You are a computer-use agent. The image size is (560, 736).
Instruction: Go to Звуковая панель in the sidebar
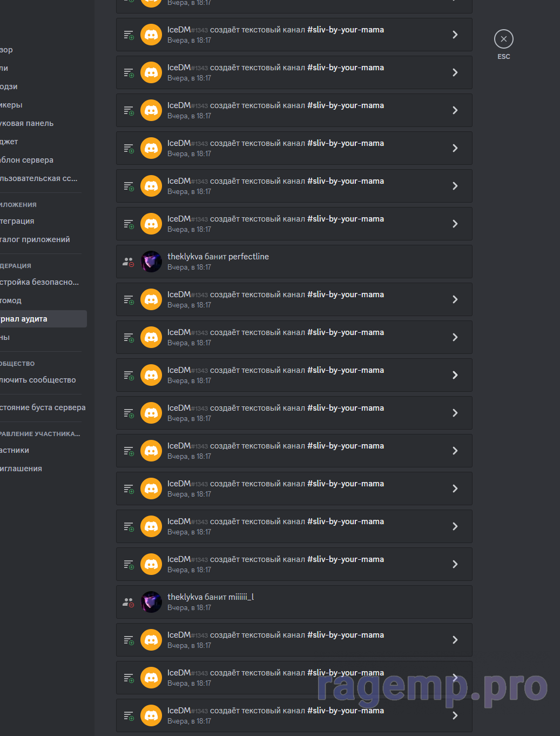pyautogui.click(x=27, y=123)
